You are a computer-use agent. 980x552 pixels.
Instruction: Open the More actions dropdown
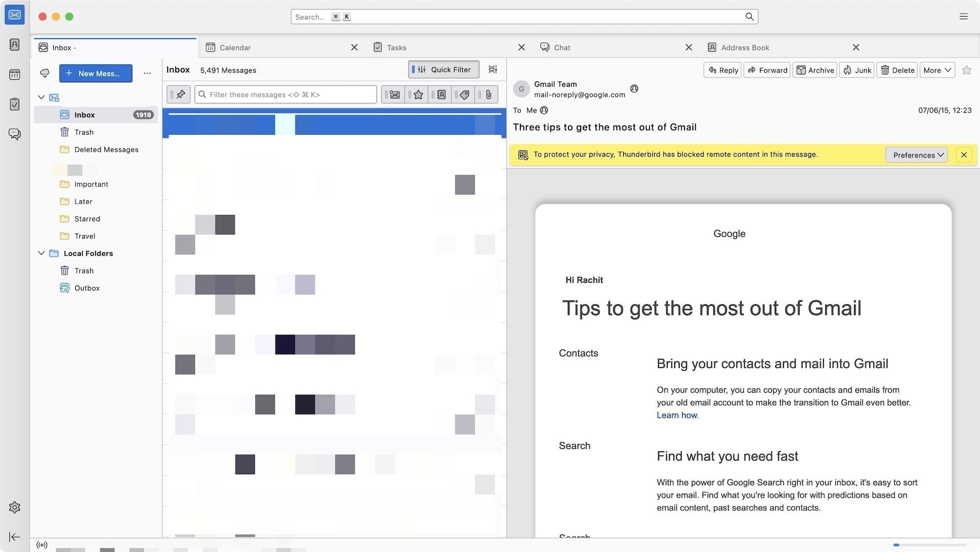coord(937,70)
